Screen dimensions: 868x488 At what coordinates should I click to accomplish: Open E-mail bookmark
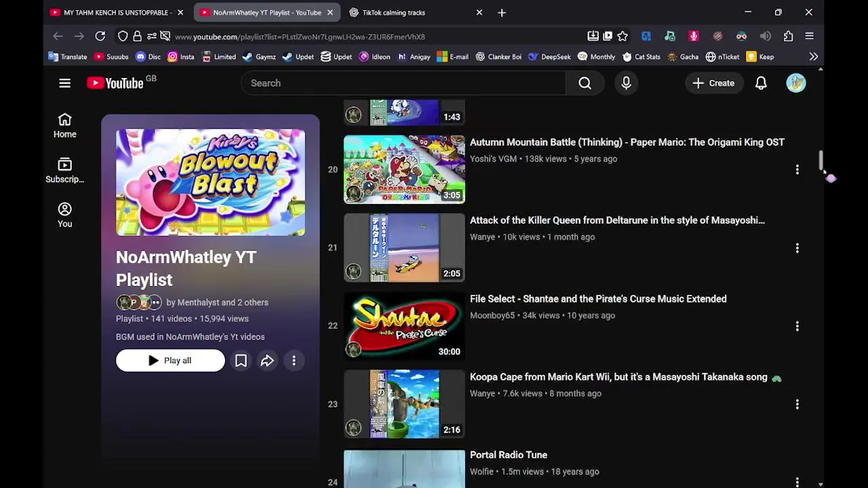453,57
